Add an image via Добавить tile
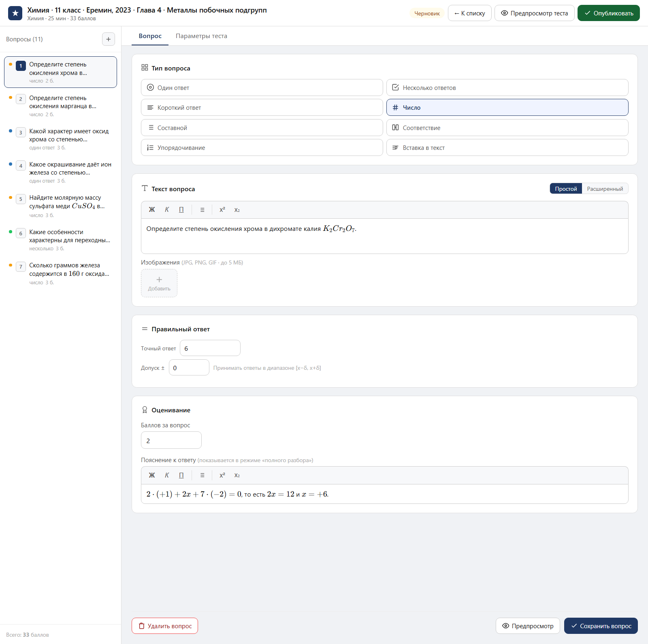 coord(159,283)
